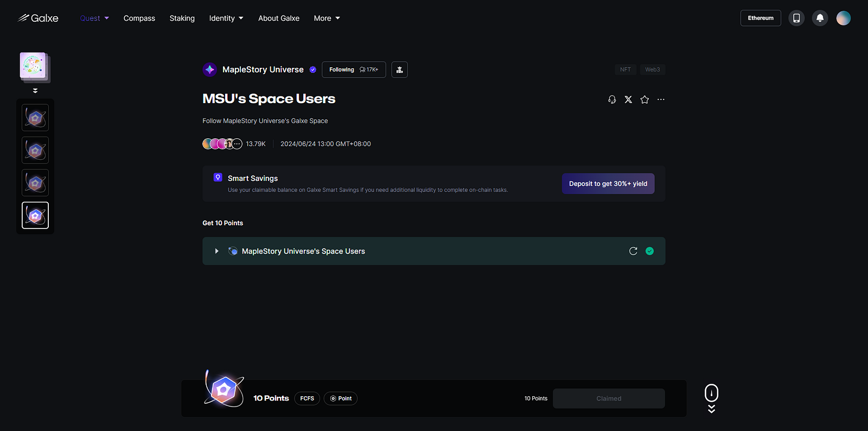Expand MapleStory Universe's Space Users task
Image resolution: width=868 pixels, height=431 pixels.
pos(216,251)
